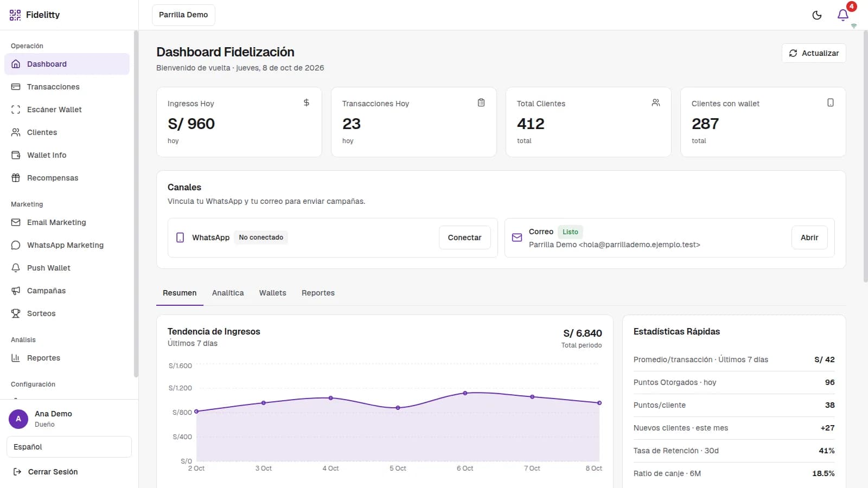Open Ana Demo user profile menu
This screenshot has height=488, width=868.
69,419
